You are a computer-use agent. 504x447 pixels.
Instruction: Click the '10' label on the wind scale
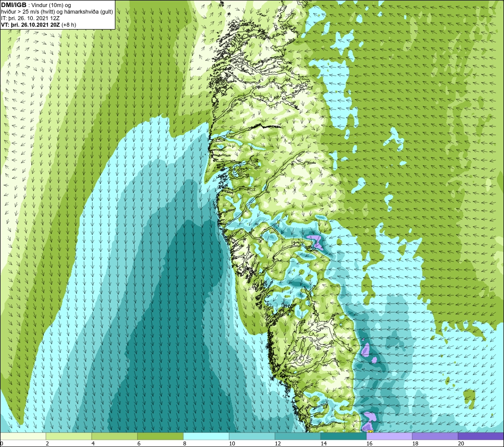pyautogui.click(x=232, y=443)
